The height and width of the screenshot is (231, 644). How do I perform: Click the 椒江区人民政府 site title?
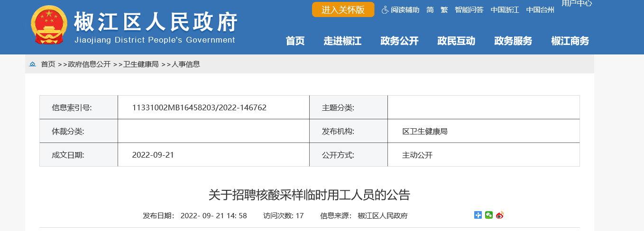tap(156, 22)
